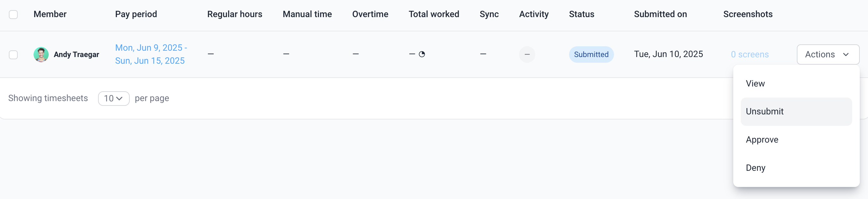This screenshot has height=199, width=868.
Task: Check the box for Andy Traegar's row
Action: 13,55
